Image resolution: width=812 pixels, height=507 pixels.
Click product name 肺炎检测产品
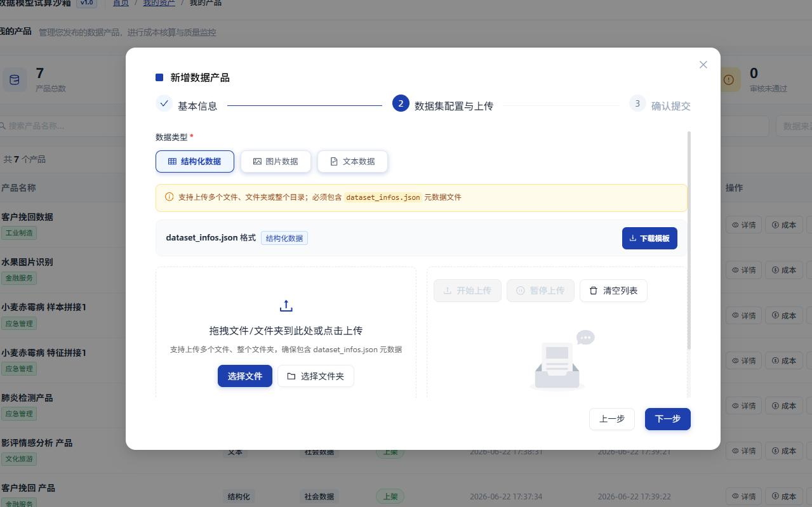(x=27, y=398)
